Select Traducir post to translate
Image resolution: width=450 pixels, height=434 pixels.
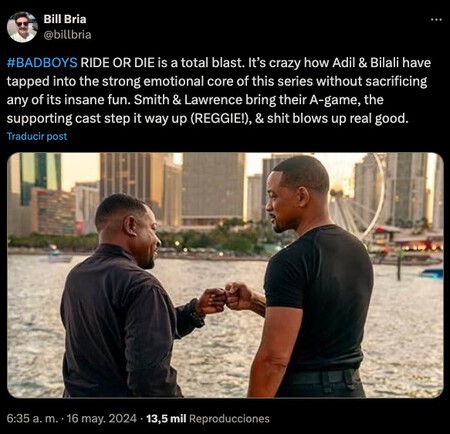click(37, 136)
